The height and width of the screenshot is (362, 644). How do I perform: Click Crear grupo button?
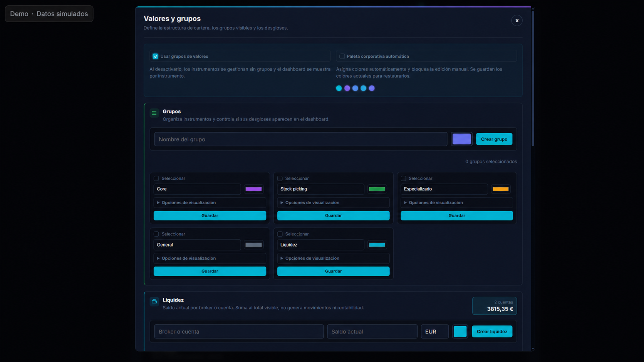click(494, 139)
